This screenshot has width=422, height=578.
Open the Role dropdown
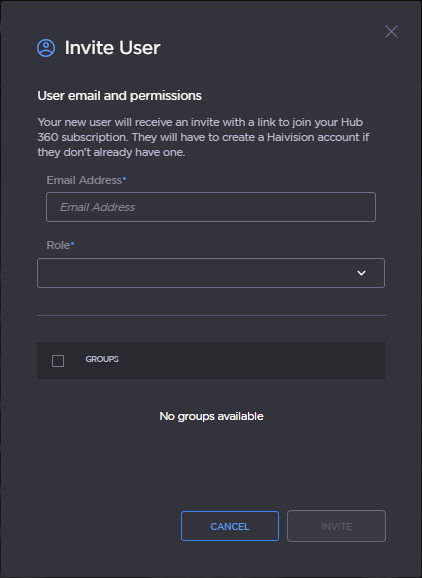(211, 273)
